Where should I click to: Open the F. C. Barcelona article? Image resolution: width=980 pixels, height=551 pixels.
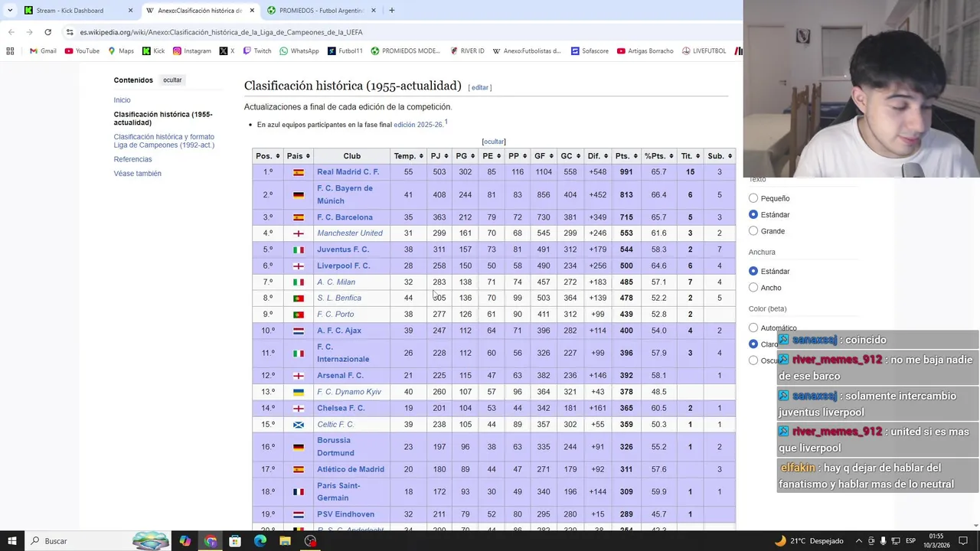(x=345, y=217)
